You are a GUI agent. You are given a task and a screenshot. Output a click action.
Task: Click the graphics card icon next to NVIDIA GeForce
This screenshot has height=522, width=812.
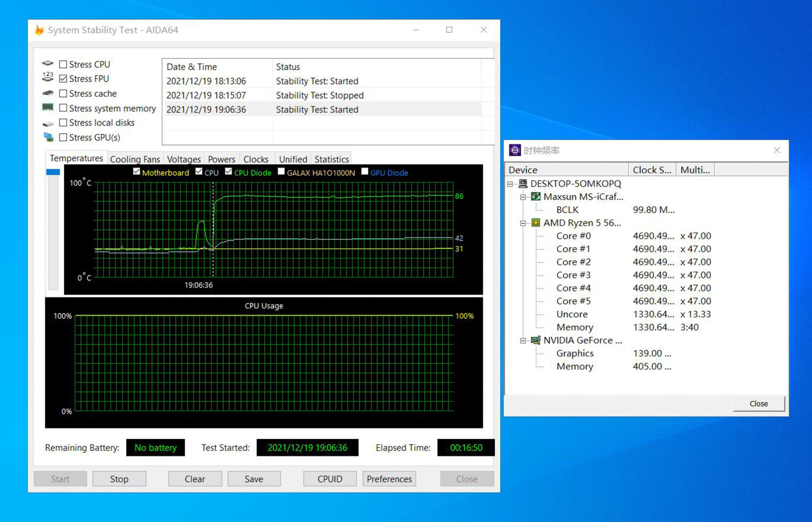(x=536, y=340)
